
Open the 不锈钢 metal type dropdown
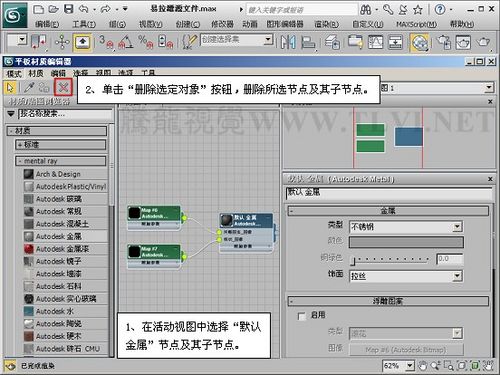coord(457,227)
